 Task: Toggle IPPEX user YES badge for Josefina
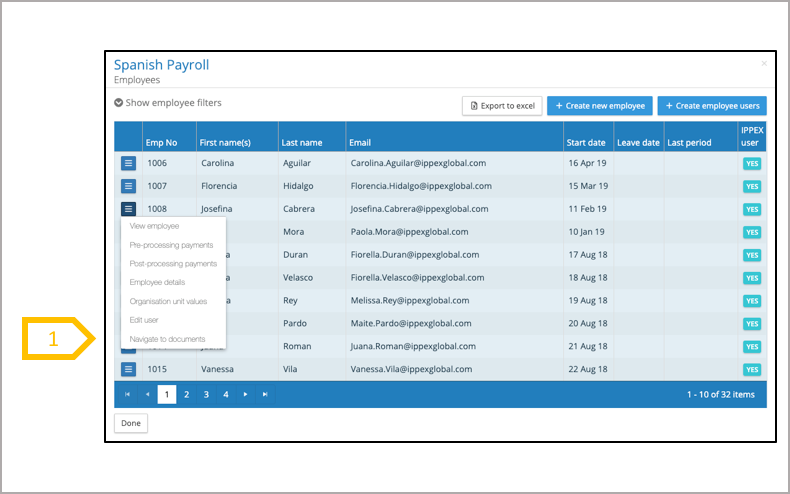point(752,209)
